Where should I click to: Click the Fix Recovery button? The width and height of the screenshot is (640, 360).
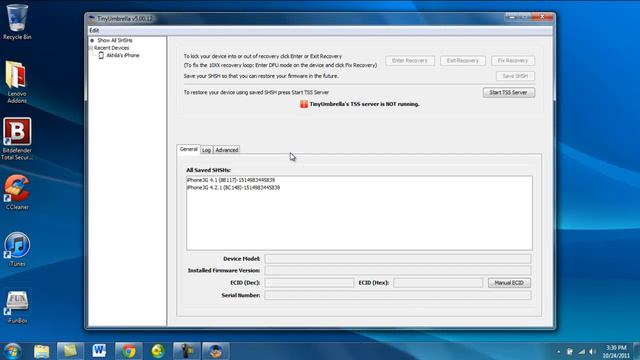point(513,60)
